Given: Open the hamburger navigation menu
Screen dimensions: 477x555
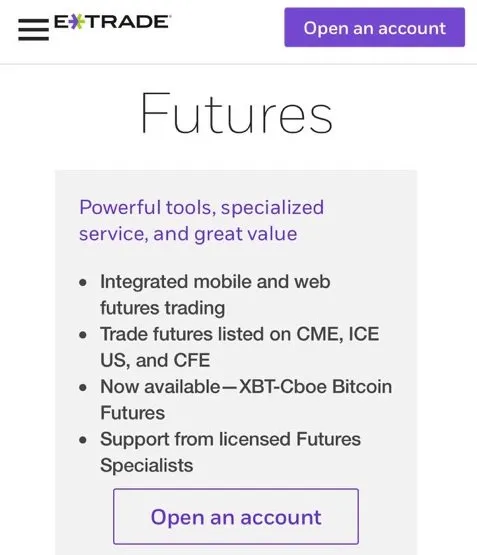Looking at the screenshot, I should pos(34,30).
